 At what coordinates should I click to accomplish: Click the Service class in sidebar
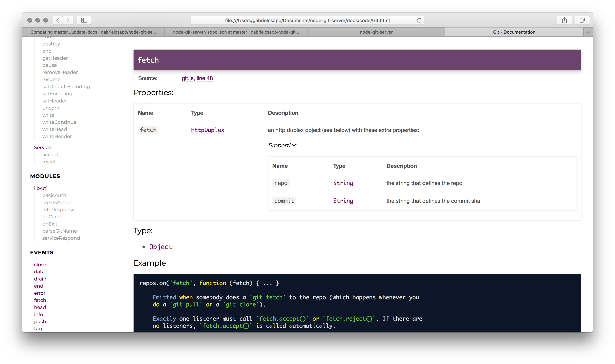point(42,147)
